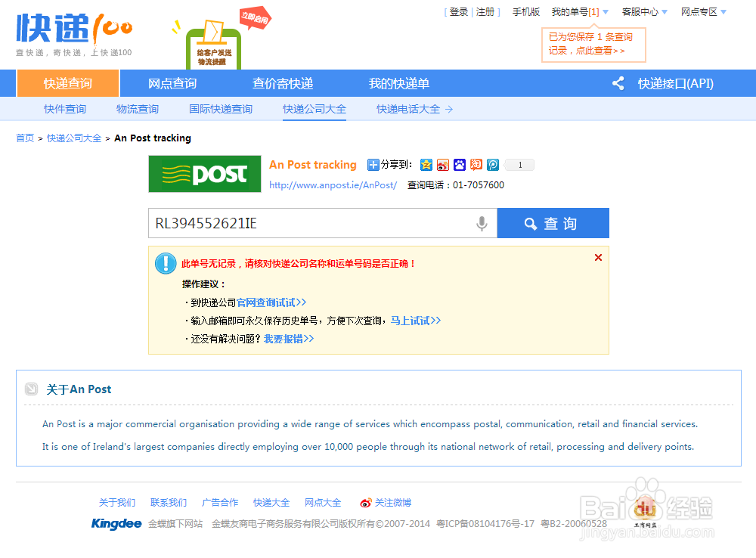Image resolution: width=756 pixels, height=558 pixels.
Task: Share to Qzone via star icon
Action: point(426,164)
